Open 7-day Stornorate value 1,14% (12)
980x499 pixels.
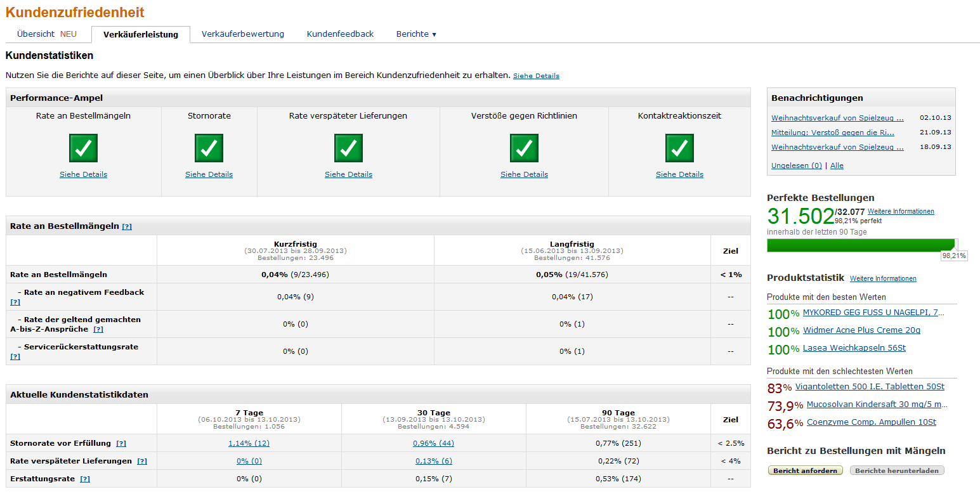pyautogui.click(x=249, y=444)
